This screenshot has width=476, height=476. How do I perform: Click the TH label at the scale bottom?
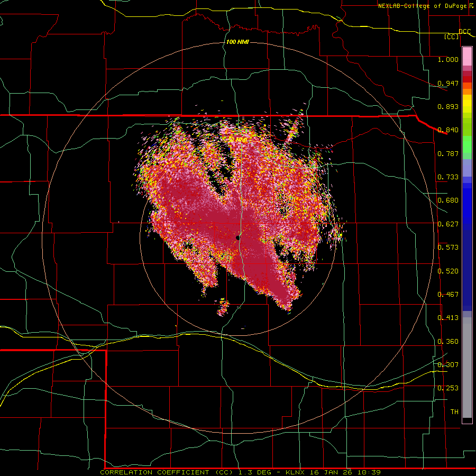pos(454,412)
